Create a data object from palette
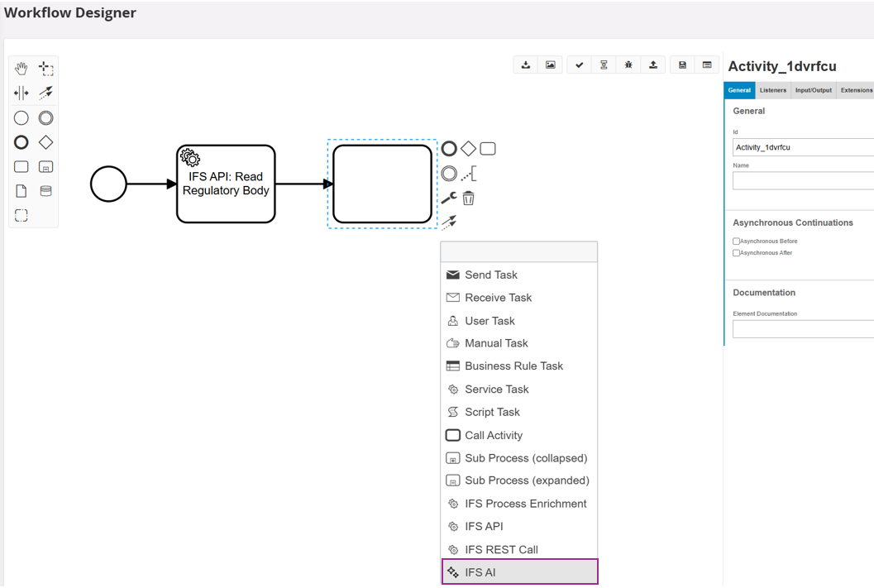Image resolution: width=874 pixels, height=588 pixels. [x=21, y=191]
